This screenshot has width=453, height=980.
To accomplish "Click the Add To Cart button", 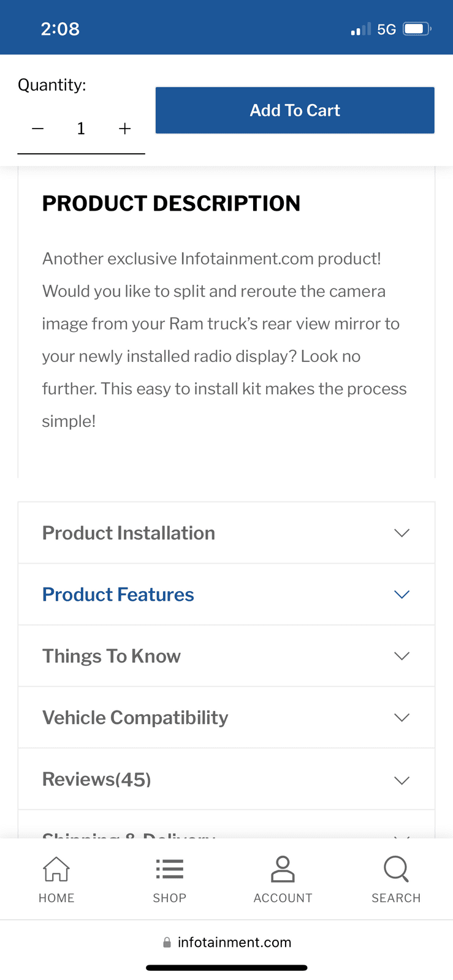I will coord(295,110).
